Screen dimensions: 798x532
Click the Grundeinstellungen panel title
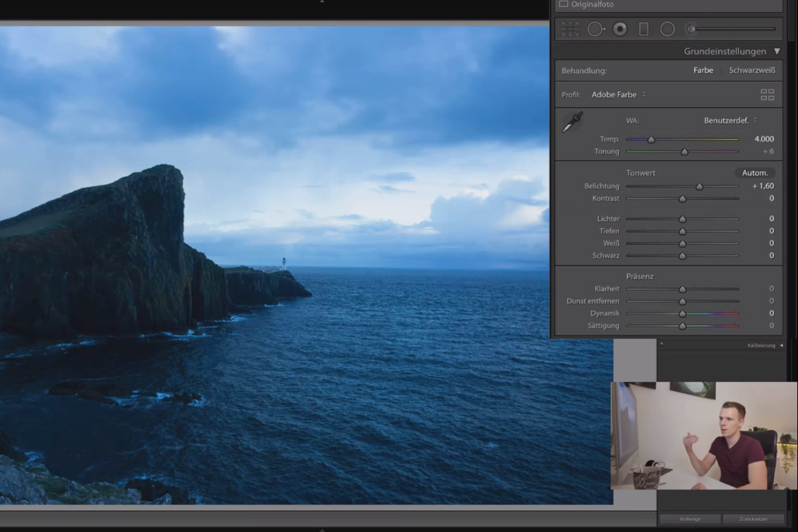click(726, 51)
